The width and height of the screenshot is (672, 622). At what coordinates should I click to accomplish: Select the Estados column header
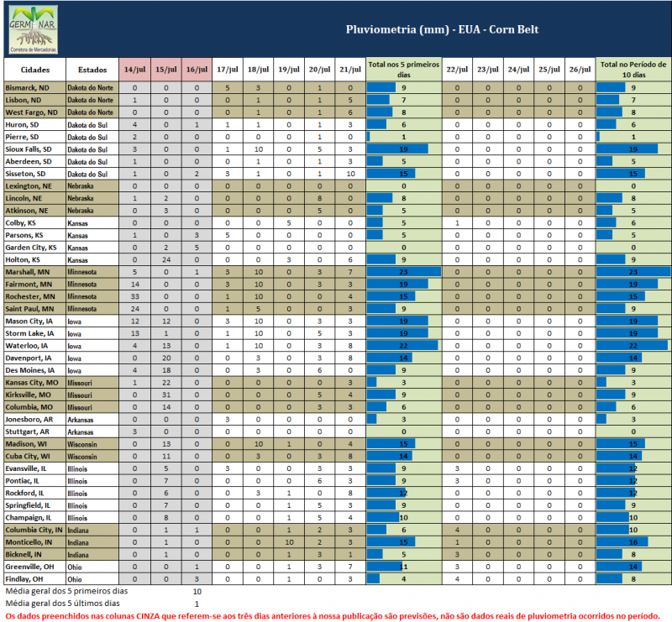pyautogui.click(x=92, y=70)
